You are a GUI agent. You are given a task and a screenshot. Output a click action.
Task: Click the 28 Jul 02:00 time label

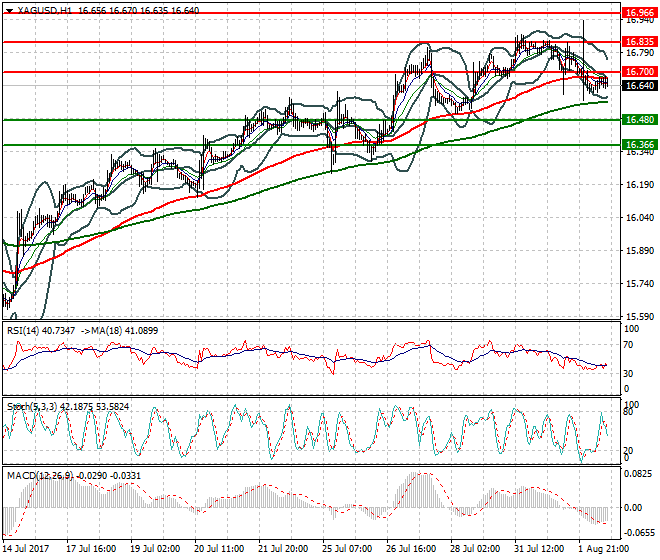pyautogui.click(x=475, y=549)
